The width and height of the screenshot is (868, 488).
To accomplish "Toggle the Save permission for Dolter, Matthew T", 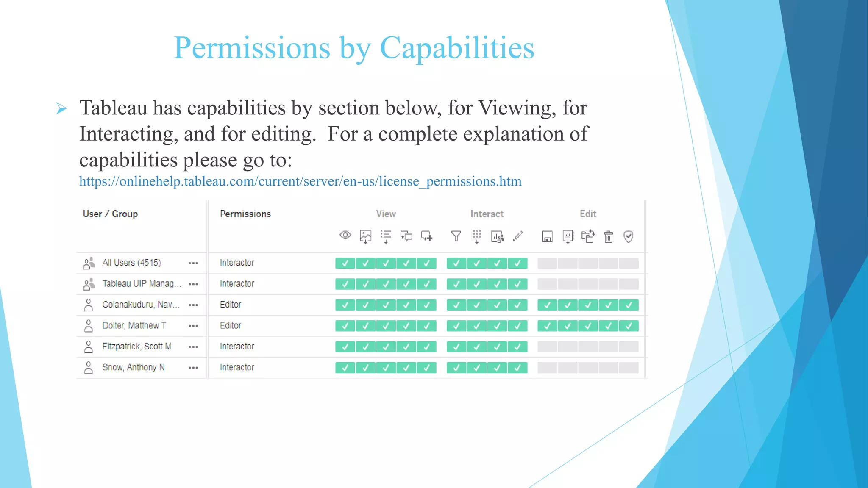I will pyautogui.click(x=548, y=326).
